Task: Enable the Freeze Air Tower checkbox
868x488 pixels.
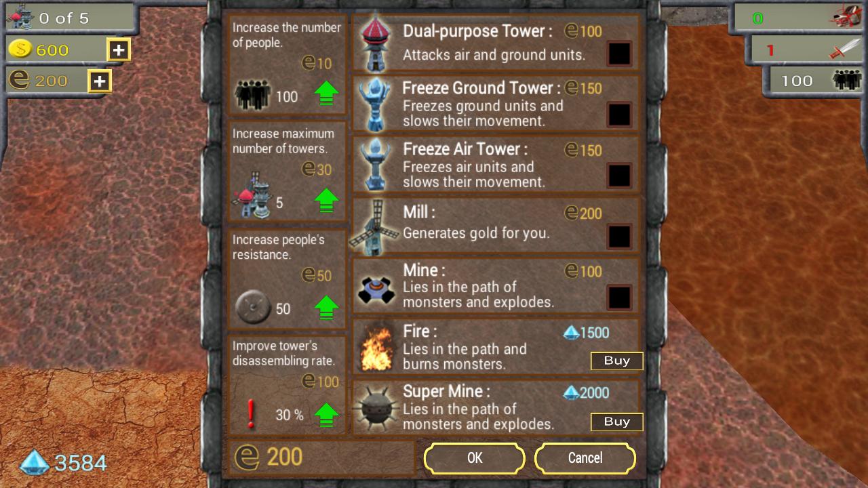Action: 619,176
